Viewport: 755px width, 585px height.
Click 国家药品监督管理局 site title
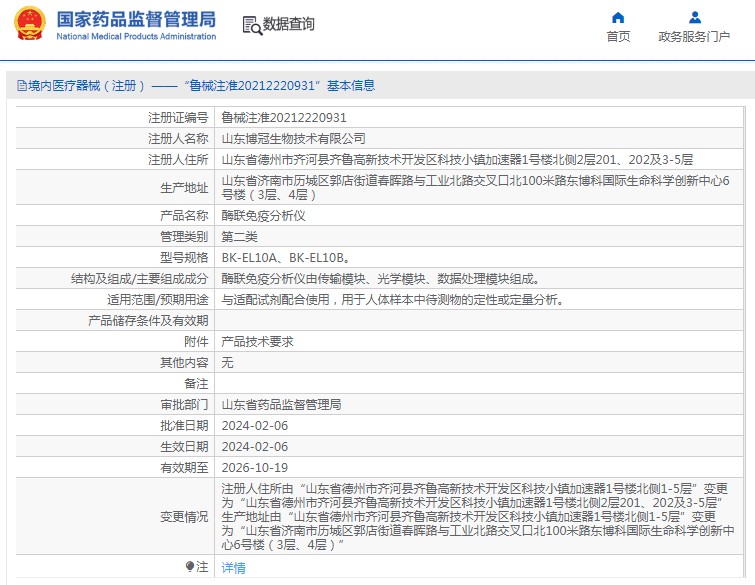point(135,19)
